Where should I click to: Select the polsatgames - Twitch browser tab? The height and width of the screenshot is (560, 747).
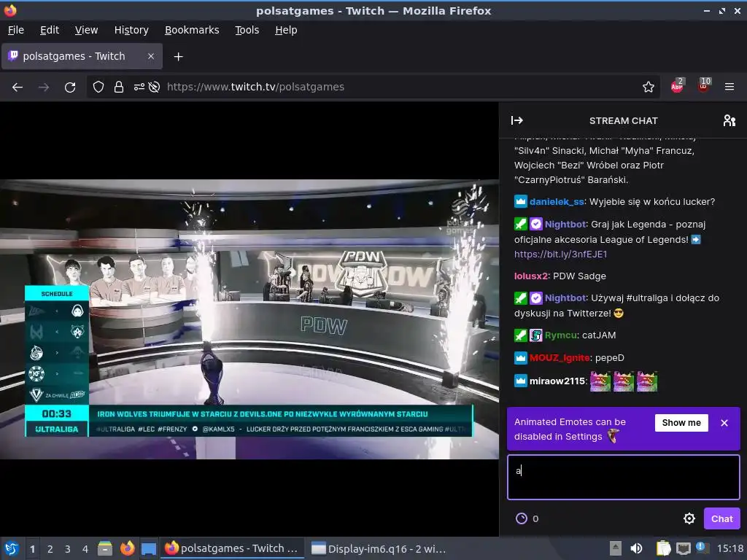coord(82,56)
